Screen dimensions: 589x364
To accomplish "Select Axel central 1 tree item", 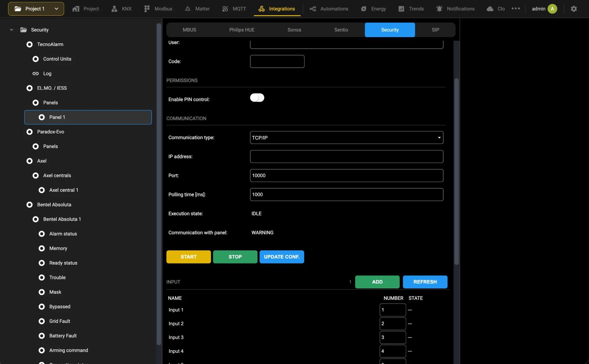I will 63,190.
